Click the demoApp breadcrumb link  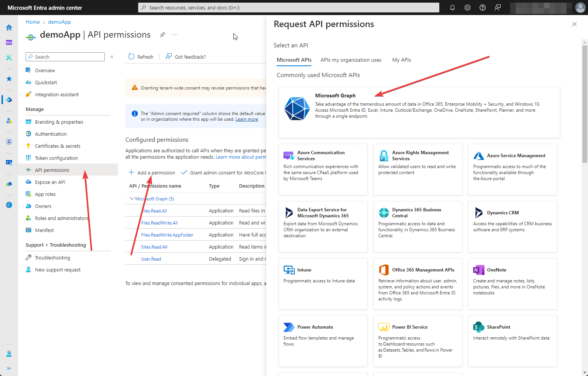click(x=59, y=21)
